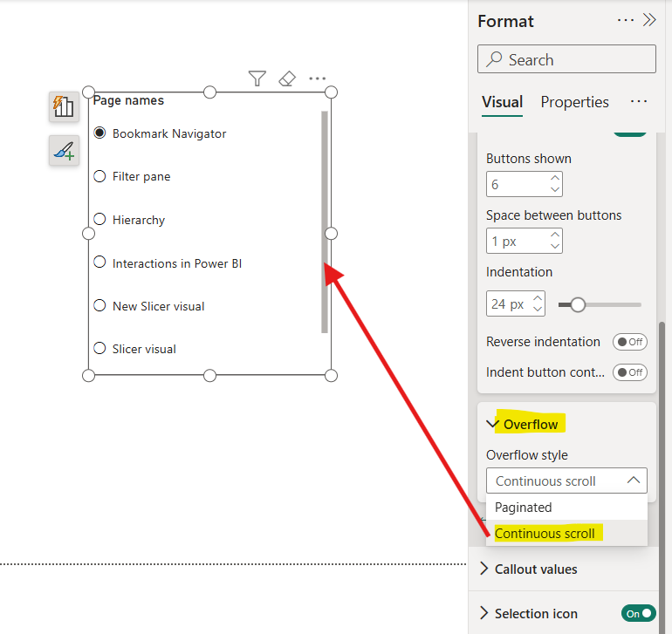Viewport: 672px width, 634px height.
Task: Click the format paintbrush icon beside slicer
Action: (x=64, y=151)
